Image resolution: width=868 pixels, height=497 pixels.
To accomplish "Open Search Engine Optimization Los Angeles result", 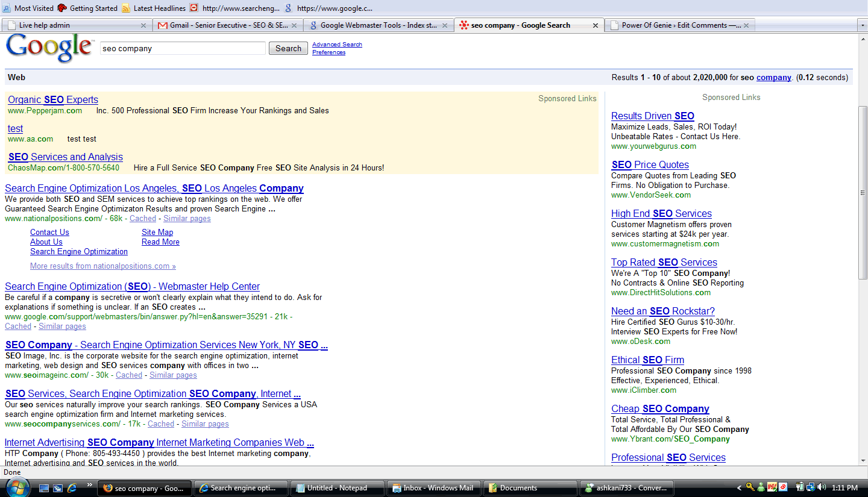I will pyautogui.click(x=154, y=189).
